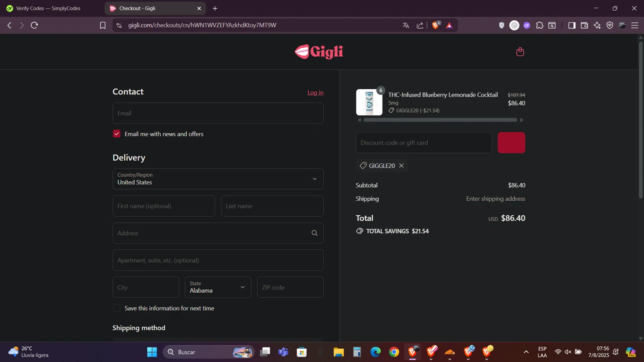Open the Microsoft Store taskbar icon
The width and height of the screenshot is (644, 362).
click(x=302, y=352)
